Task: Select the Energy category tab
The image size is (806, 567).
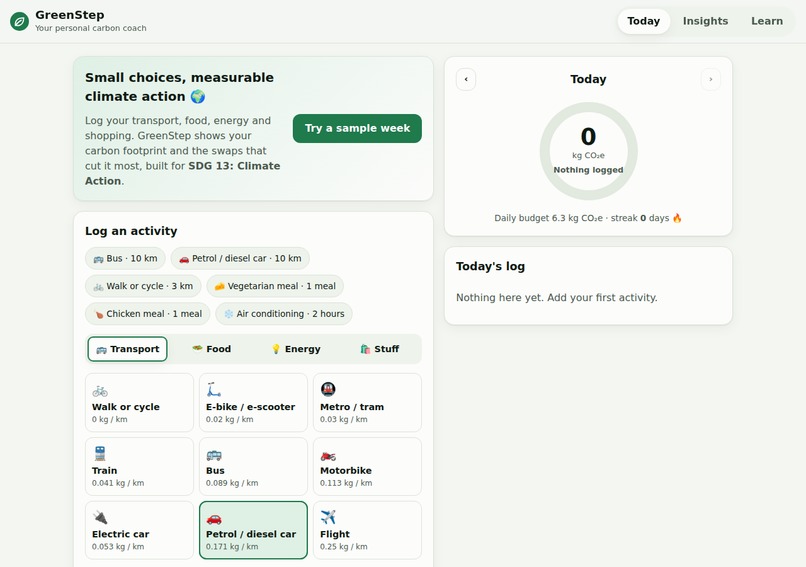Action: (x=295, y=349)
